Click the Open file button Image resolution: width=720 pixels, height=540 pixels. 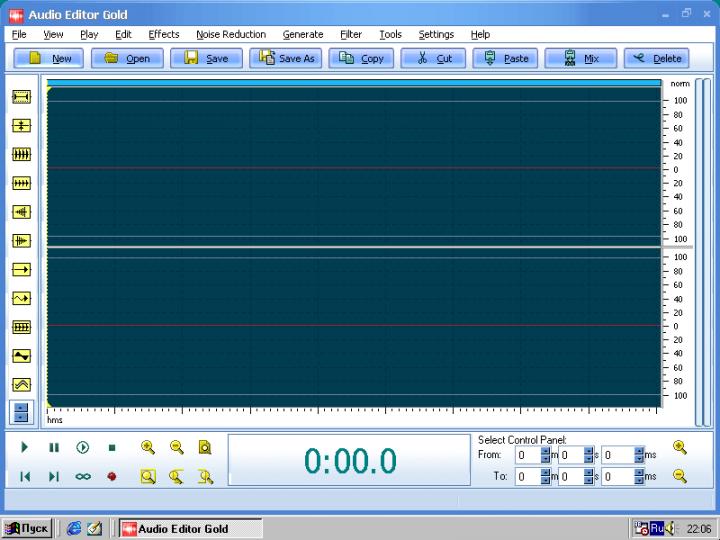(x=127, y=58)
